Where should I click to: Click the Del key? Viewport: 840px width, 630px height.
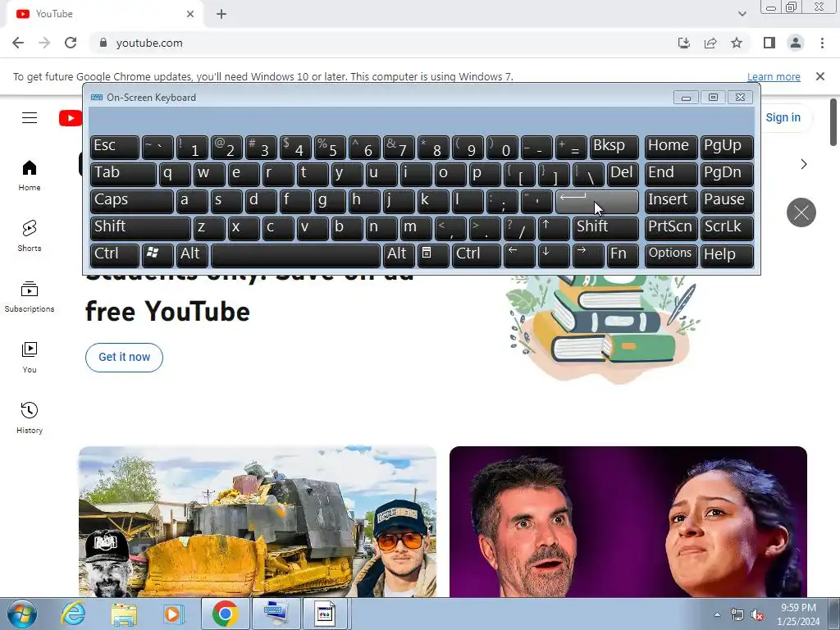tap(623, 174)
